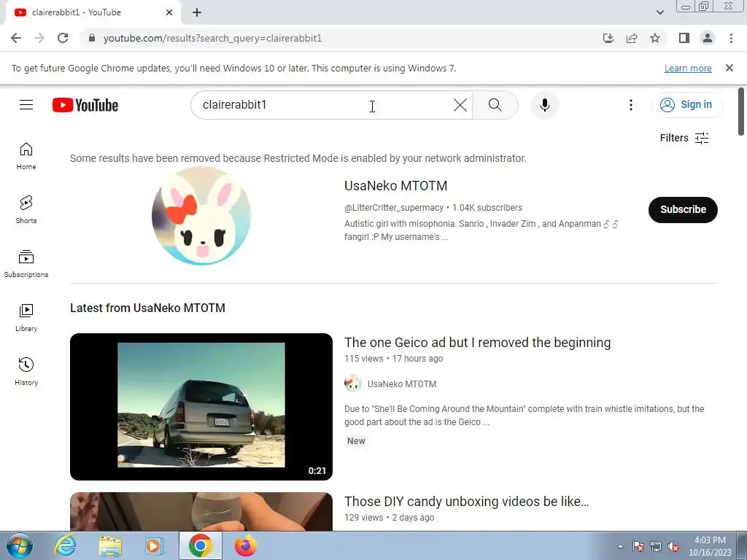Dismiss the Chrome update notification bar
This screenshot has height=560, width=747.
click(x=729, y=68)
